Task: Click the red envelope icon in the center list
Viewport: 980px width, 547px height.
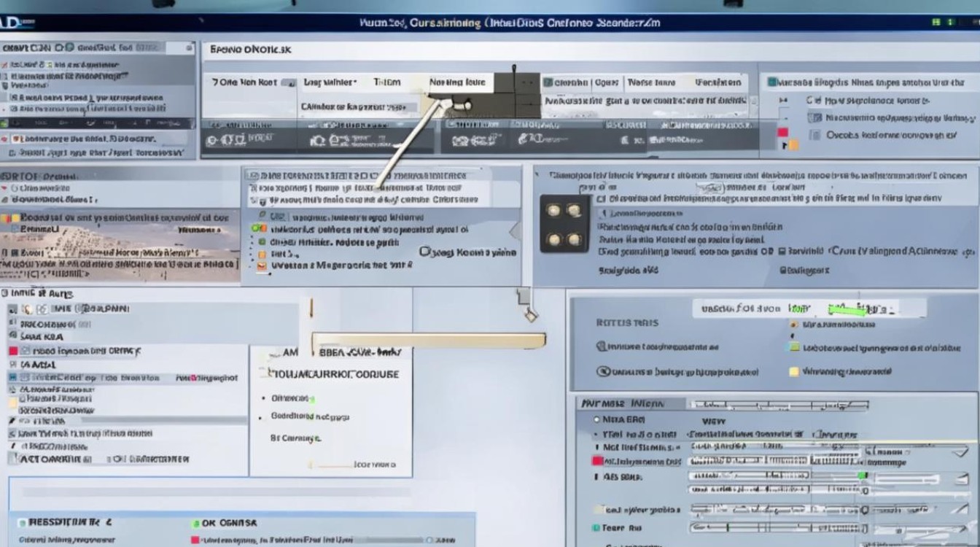Action: [263, 267]
